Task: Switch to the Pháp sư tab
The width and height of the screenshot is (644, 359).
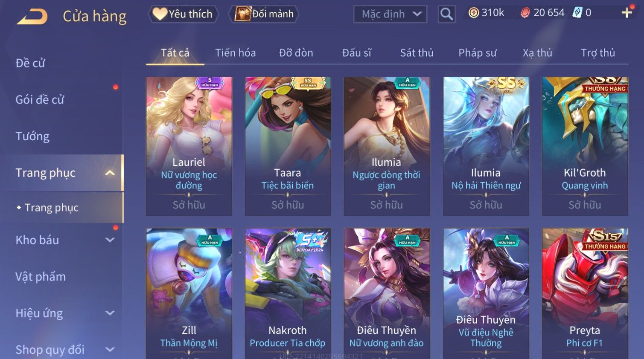Action: click(477, 53)
